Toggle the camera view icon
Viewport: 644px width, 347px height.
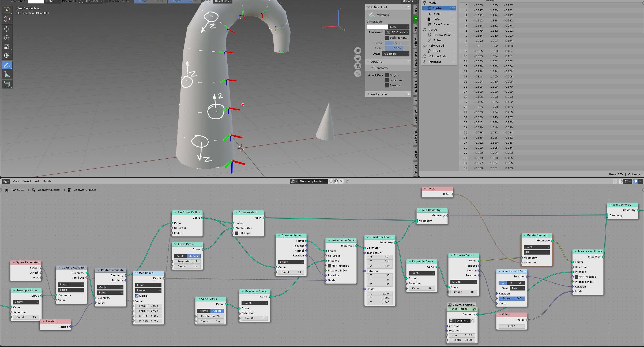point(358,66)
